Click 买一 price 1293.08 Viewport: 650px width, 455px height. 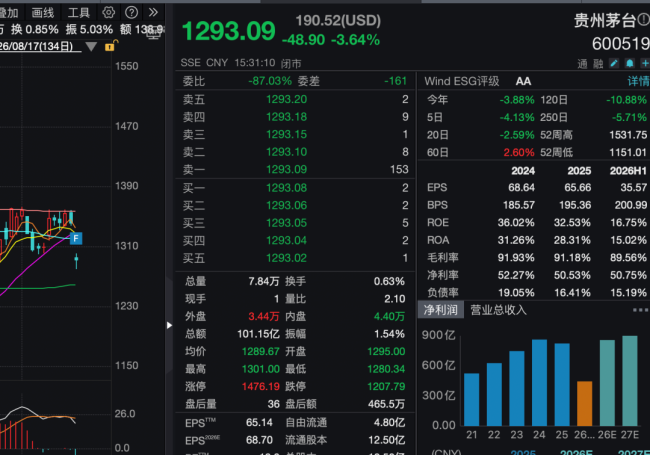(x=286, y=188)
